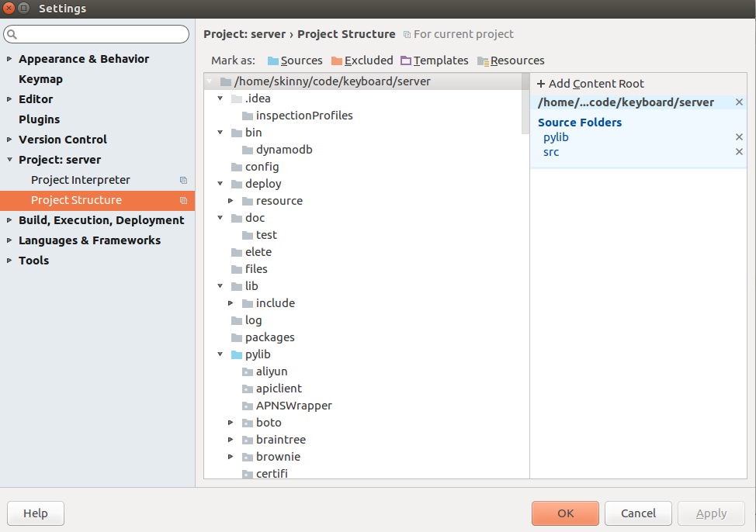Screen dimensions: 756x532
Task: Expand the boto folder node
Action: point(231,423)
